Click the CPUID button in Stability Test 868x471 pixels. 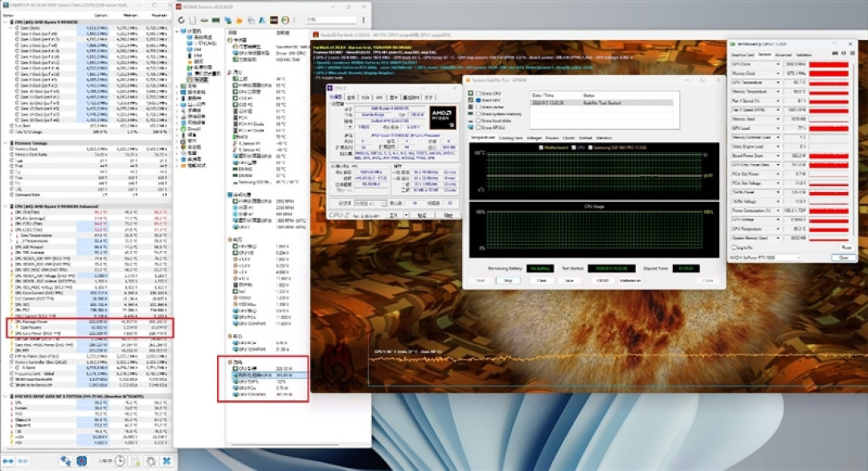tap(602, 281)
